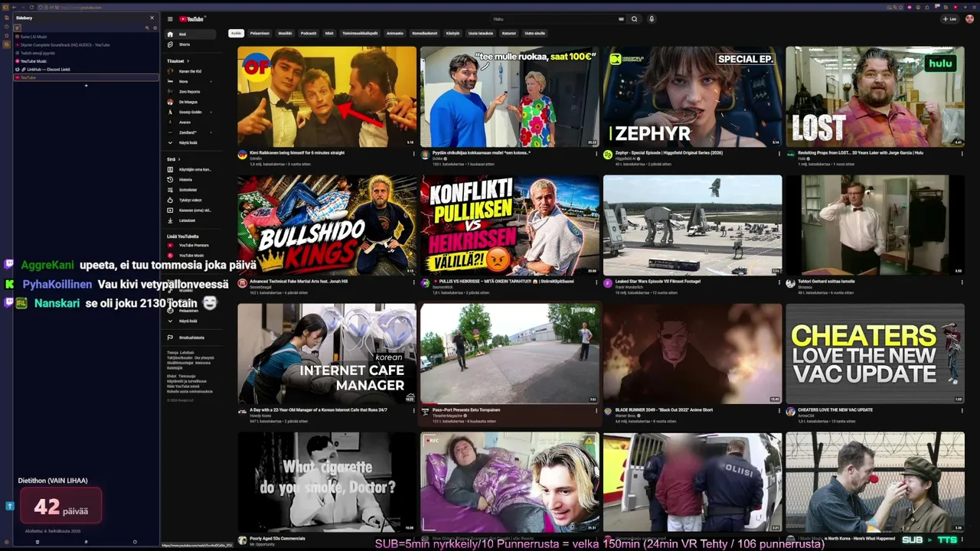Open Shorts in the YouTube sidebar

pos(191,44)
